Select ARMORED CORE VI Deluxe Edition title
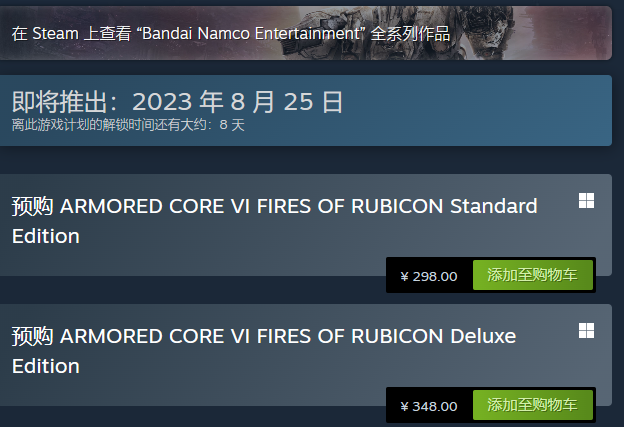 point(264,351)
